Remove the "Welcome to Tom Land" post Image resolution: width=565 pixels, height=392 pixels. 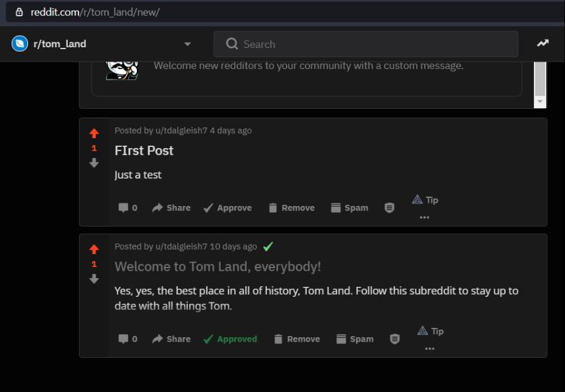point(297,339)
